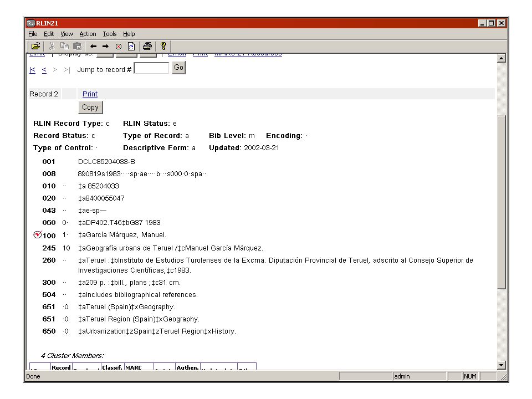Open the Action menu
The image size is (532, 399).
tap(88, 34)
